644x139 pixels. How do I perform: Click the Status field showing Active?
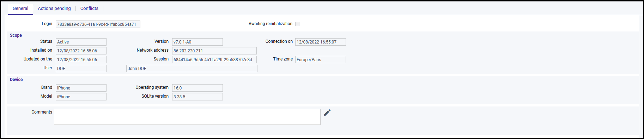point(81,42)
